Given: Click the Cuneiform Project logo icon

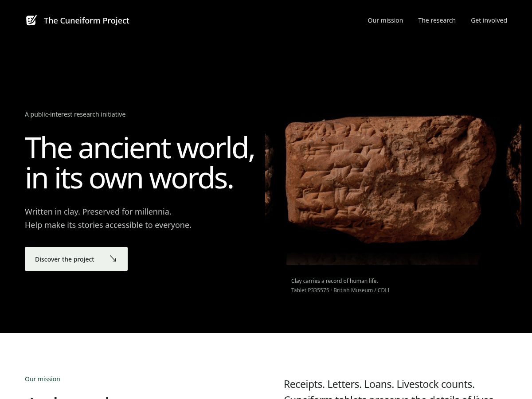Looking at the screenshot, I should click(x=31, y=20).
